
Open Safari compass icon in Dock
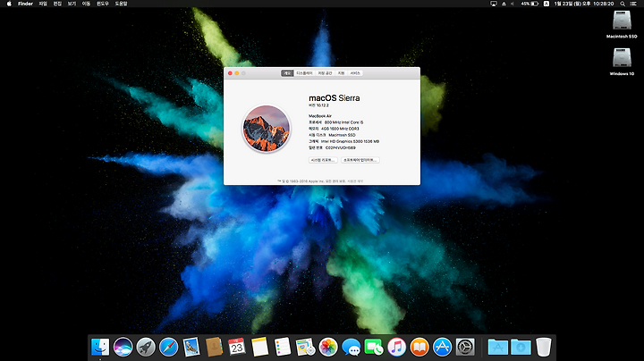(168, 347)
